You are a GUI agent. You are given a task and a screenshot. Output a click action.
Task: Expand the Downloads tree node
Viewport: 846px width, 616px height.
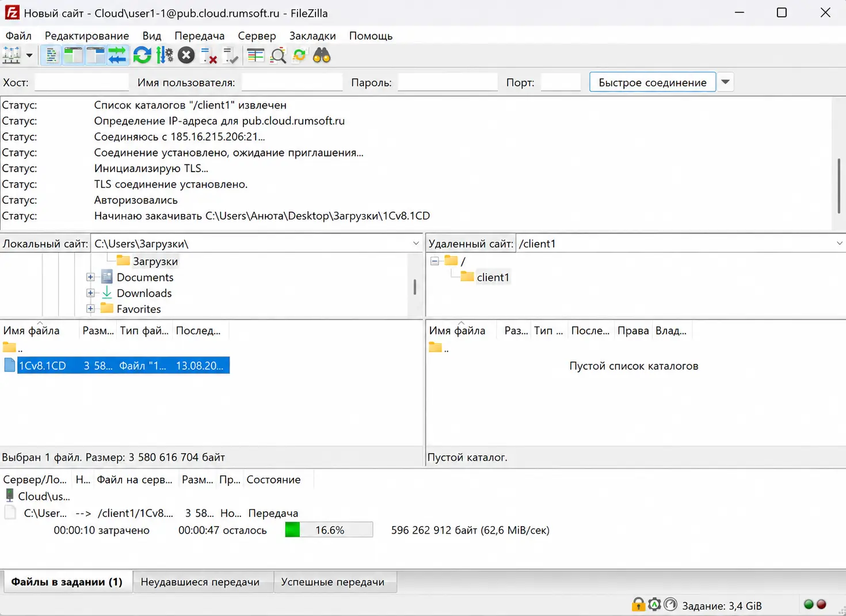90,293
